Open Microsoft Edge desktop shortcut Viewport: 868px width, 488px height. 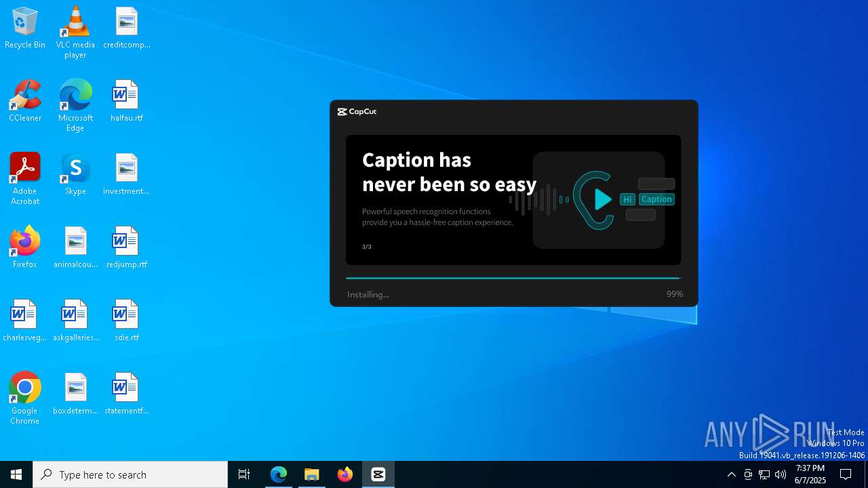click(x=75, y=106)
